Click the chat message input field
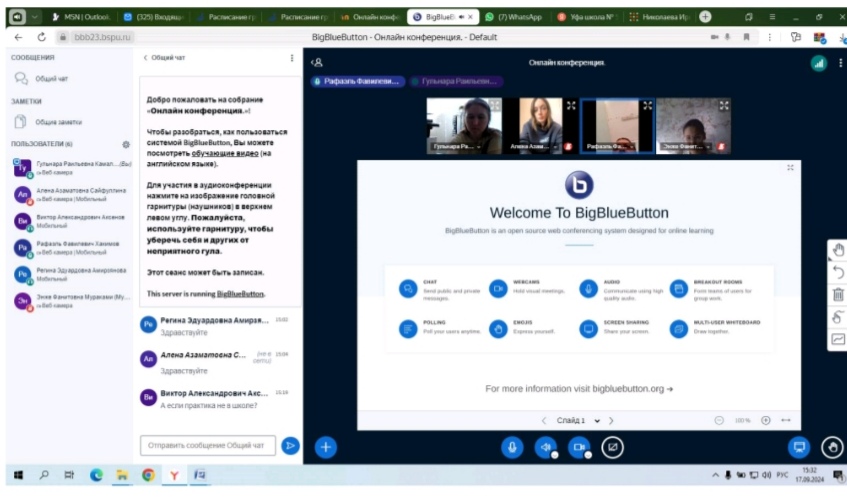Viewport: 847px width, 502px height. click(207, 445)
